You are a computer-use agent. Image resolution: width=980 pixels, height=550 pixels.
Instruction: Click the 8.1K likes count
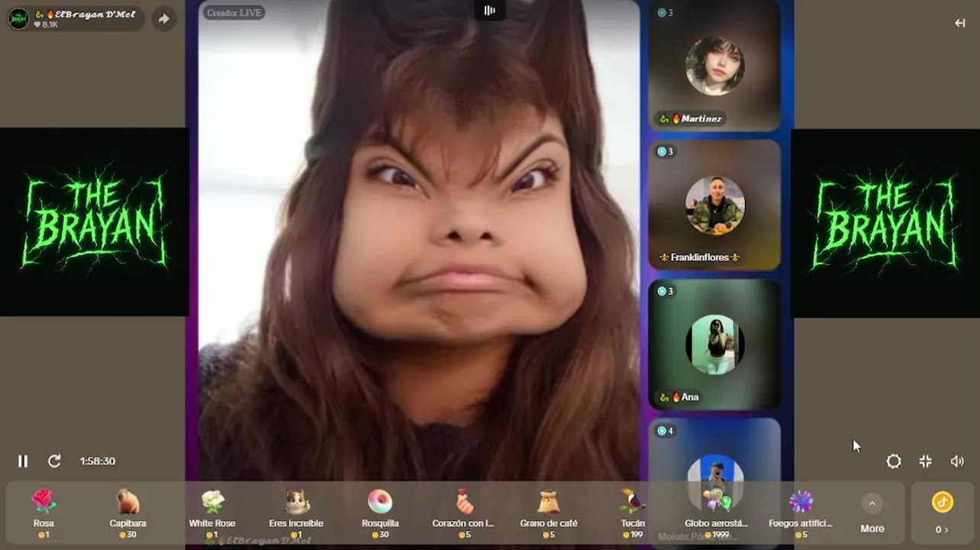pos(46,24)
